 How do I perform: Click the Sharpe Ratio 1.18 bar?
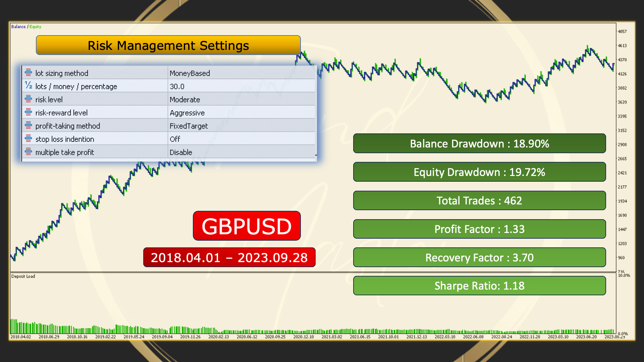click(479, 286)
